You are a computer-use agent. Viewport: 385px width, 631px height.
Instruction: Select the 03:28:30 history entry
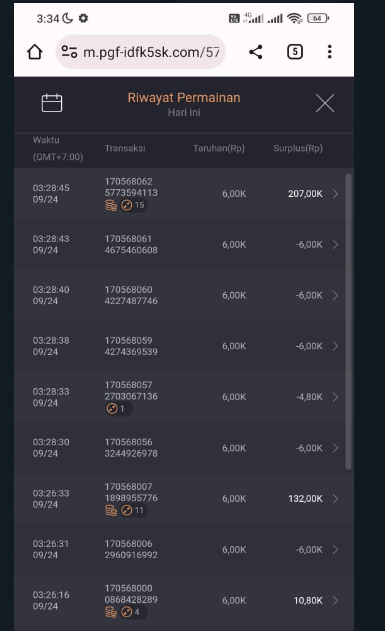(180, 448)
